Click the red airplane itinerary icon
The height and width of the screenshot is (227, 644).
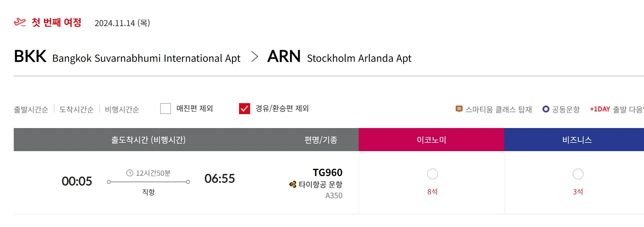(x=20, y=22)
